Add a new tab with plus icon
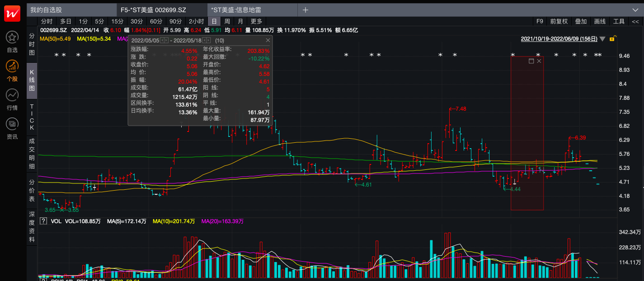The image size is (644, 281). click(x=306, y=10)
